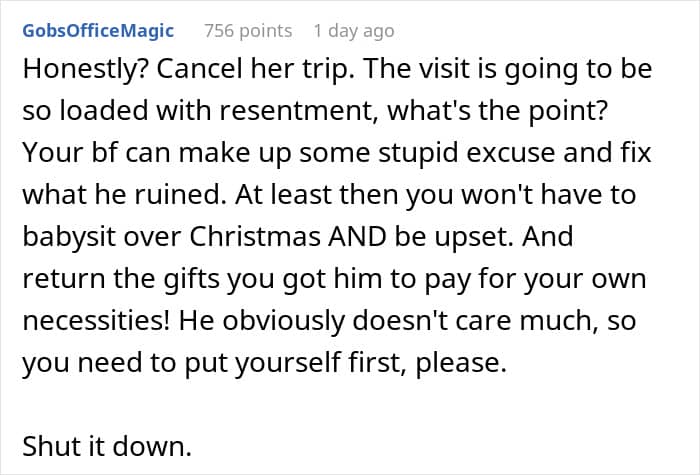Click the word please. ending the paragraph
The image size is (700, 475).
pyautogui.click(x=461, y=363)
